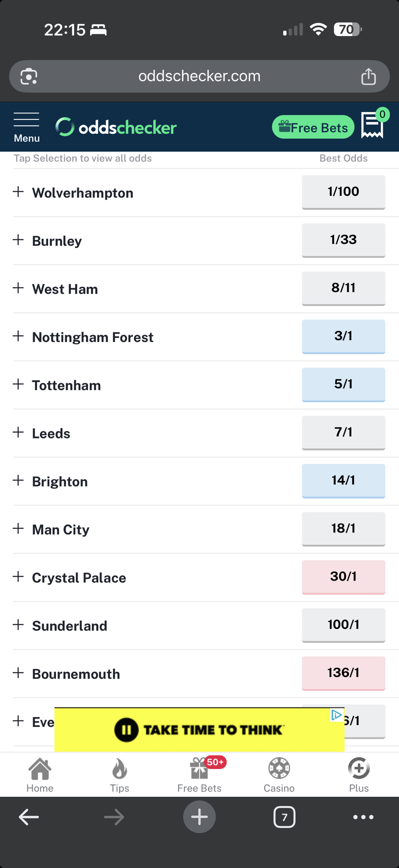Open the bet slip receipt icon

pos(372,126)
